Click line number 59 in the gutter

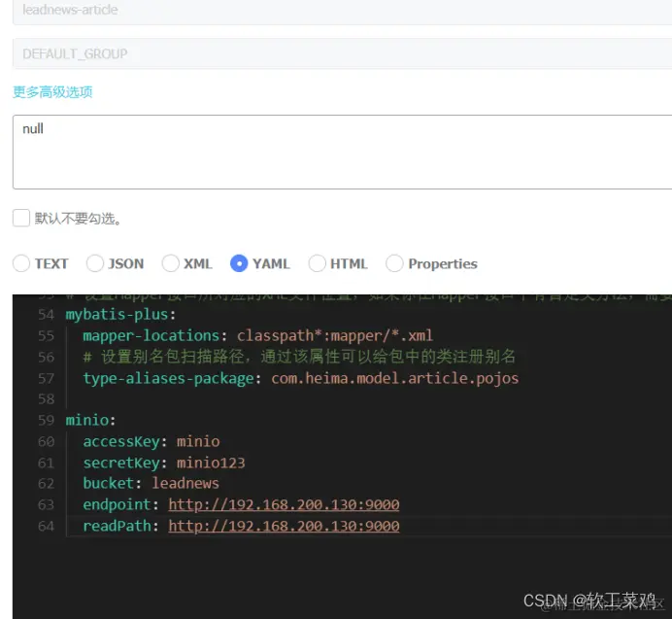[47, 420]
